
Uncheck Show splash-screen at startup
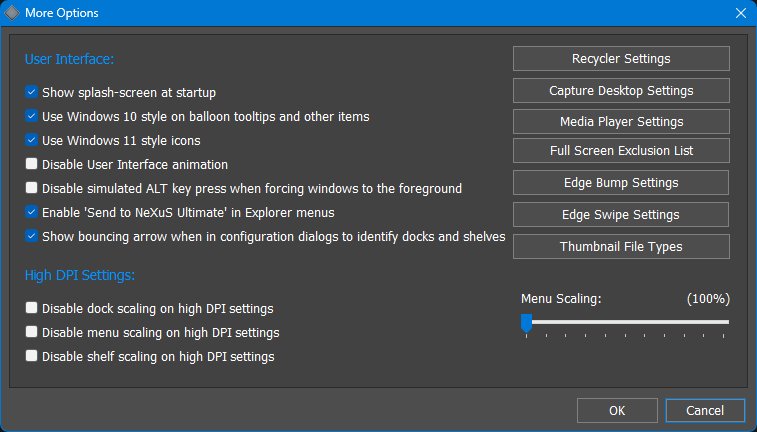coord(31,92)
